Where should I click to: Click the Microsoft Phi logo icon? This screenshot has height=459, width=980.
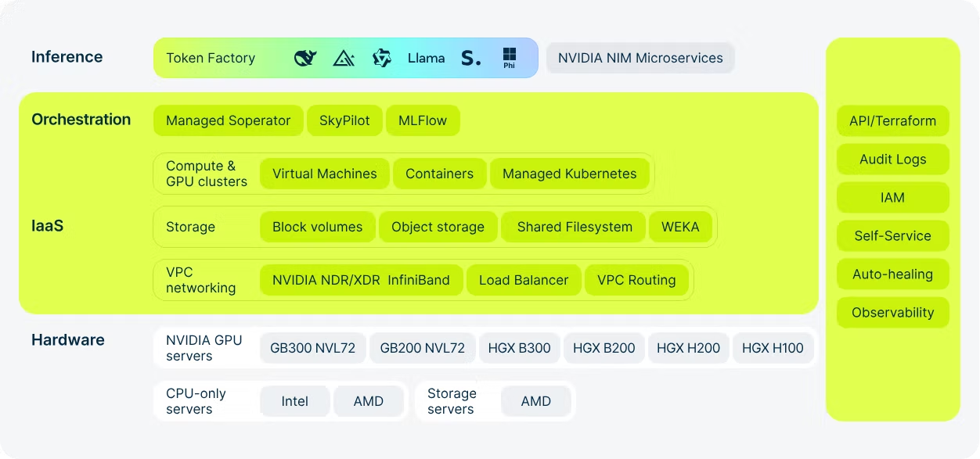[x=510, y=58]
